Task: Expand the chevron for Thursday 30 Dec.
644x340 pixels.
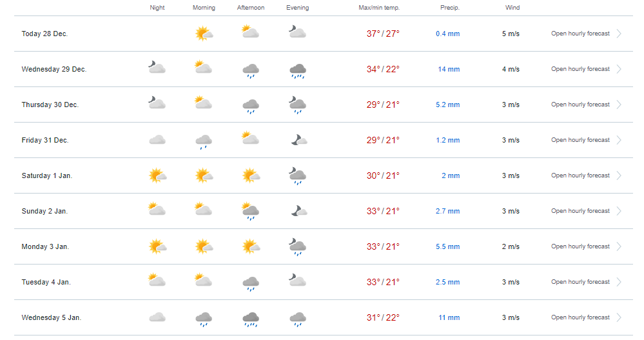Action: coord(619,105)
